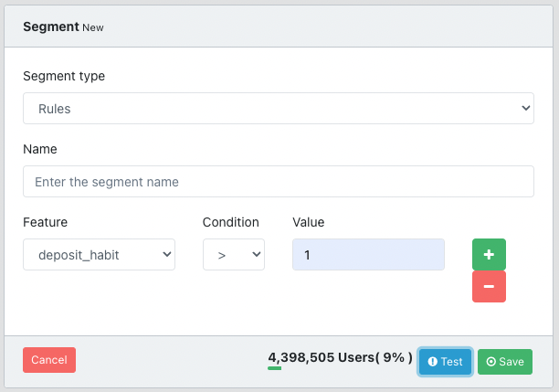Click the Name field label

40,148
